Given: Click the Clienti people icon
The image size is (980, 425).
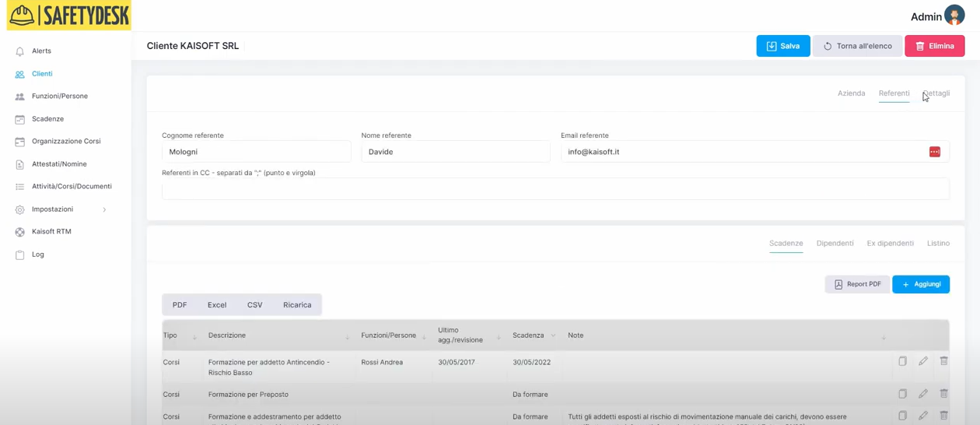Looking at the screenshot, I should pyautogui.click(x=19, y=74).
